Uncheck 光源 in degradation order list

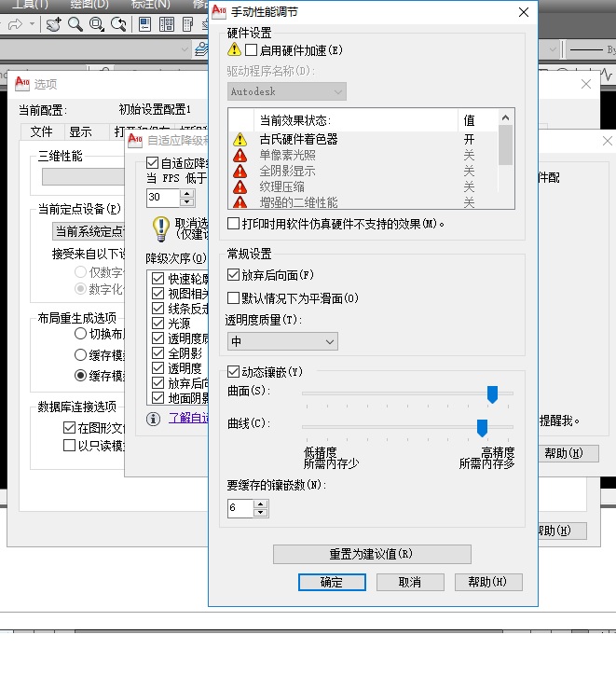(158, 324)
